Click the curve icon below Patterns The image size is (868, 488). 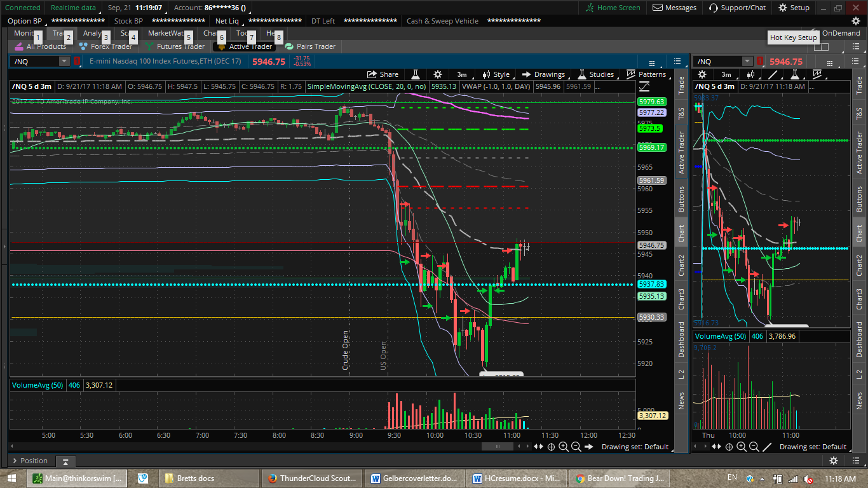(645, 86)
